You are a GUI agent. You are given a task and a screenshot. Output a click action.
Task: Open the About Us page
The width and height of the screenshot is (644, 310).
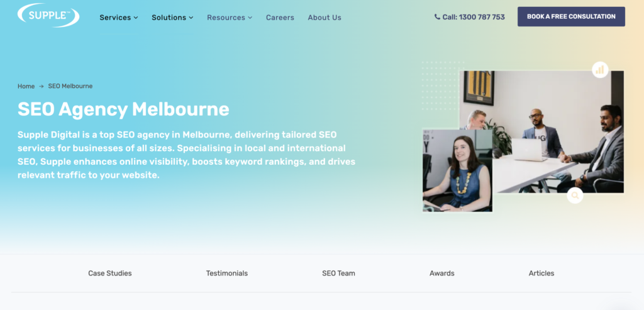[325, 18]
